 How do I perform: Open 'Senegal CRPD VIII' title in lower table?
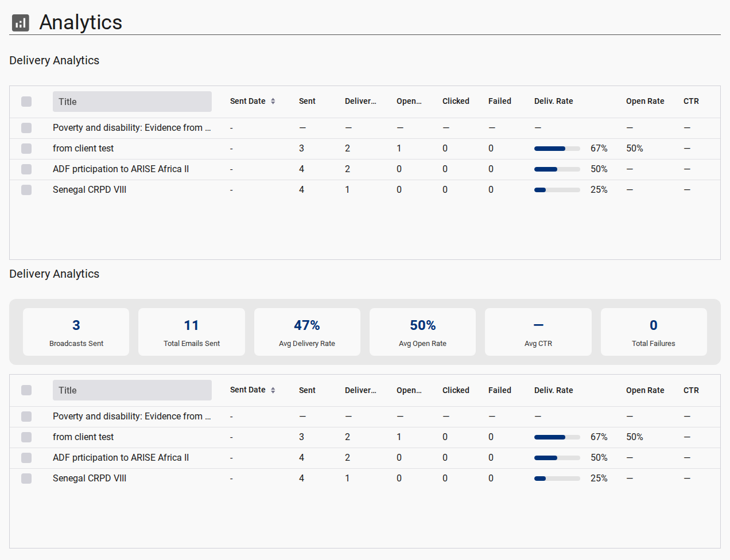[90, 478]
